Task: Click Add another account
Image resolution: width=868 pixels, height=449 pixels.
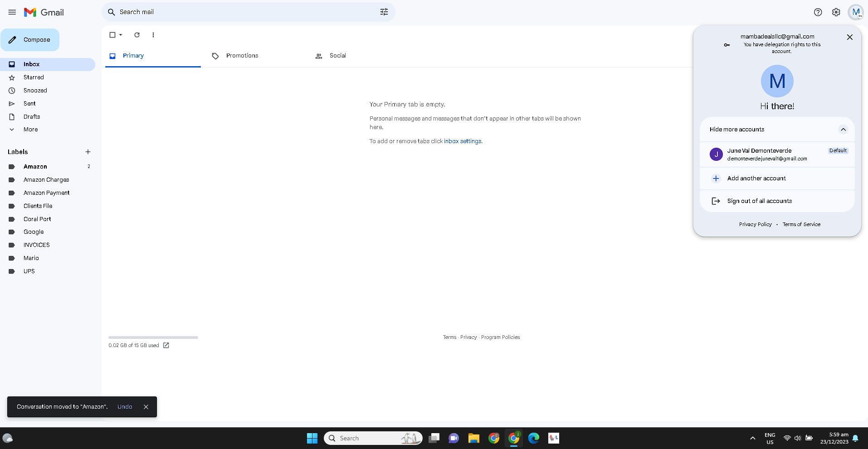Action: point(777,179)
